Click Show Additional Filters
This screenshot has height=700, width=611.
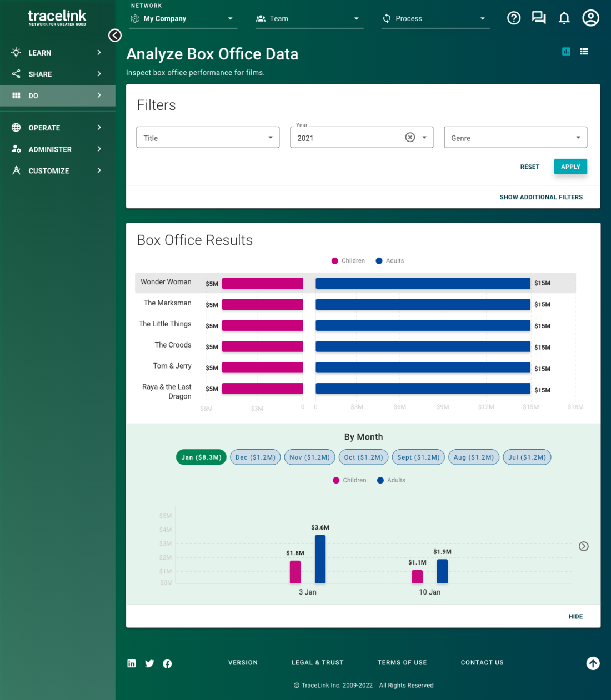click(x=541, y=197)
